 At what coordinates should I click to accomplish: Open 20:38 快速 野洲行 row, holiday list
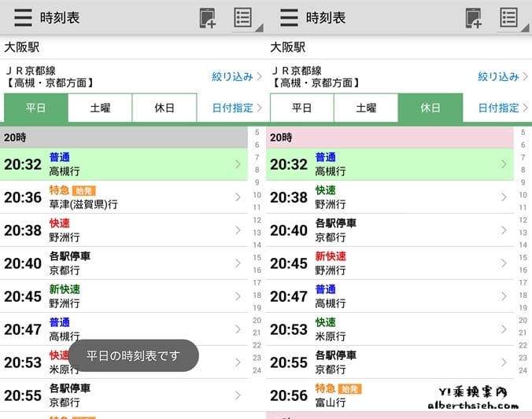[390, 197]
